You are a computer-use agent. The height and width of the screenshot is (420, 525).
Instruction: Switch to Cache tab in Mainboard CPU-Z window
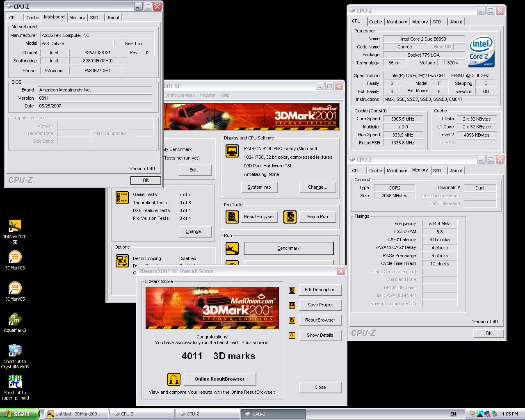pos(32,18)
